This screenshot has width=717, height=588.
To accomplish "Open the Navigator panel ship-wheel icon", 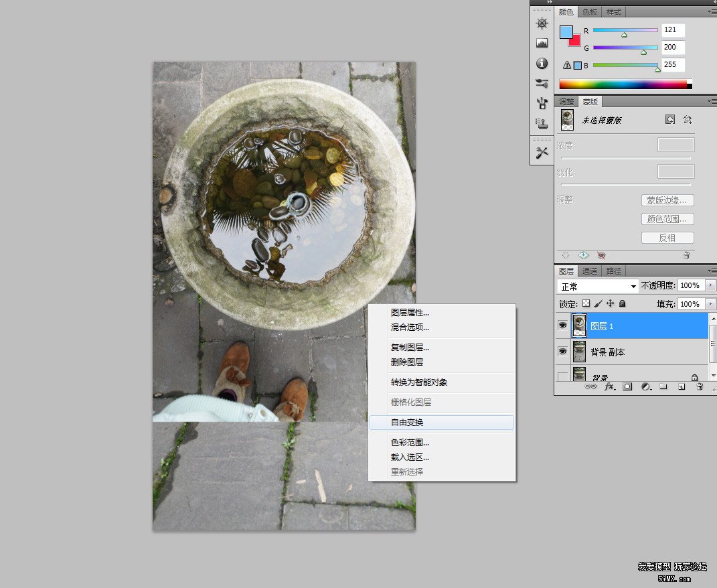I will (542, 23).
